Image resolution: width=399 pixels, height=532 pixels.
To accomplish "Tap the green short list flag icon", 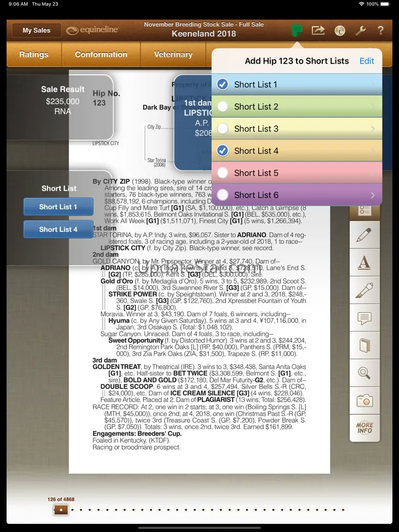I will [x=297, y=30].
